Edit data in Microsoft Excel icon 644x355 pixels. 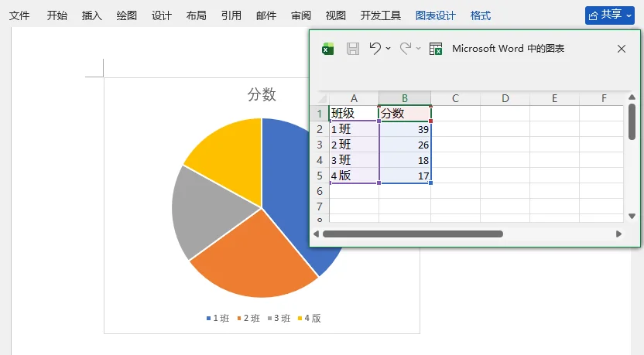[x=435, y=49]
